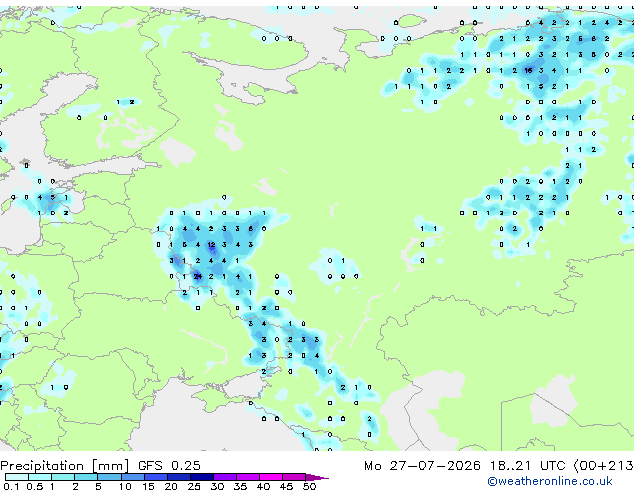This screenshot has width=634, height=490.
Task: Click the '16' precipitation value on the map
Action: [x=528, y=70]
